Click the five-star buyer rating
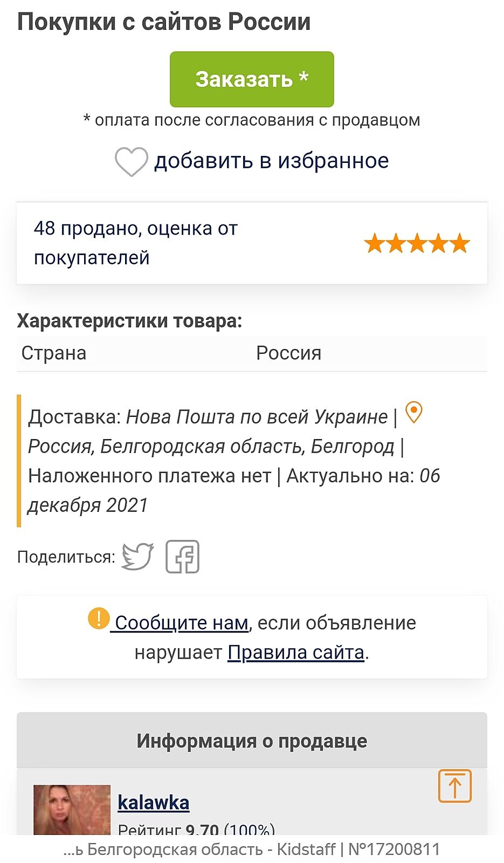The height and width of the screenshot is (863, 504). (417, 243)
